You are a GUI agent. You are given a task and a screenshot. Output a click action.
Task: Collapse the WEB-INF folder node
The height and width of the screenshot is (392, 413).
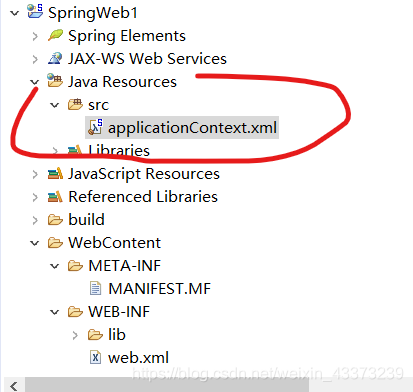click(54, 312)
